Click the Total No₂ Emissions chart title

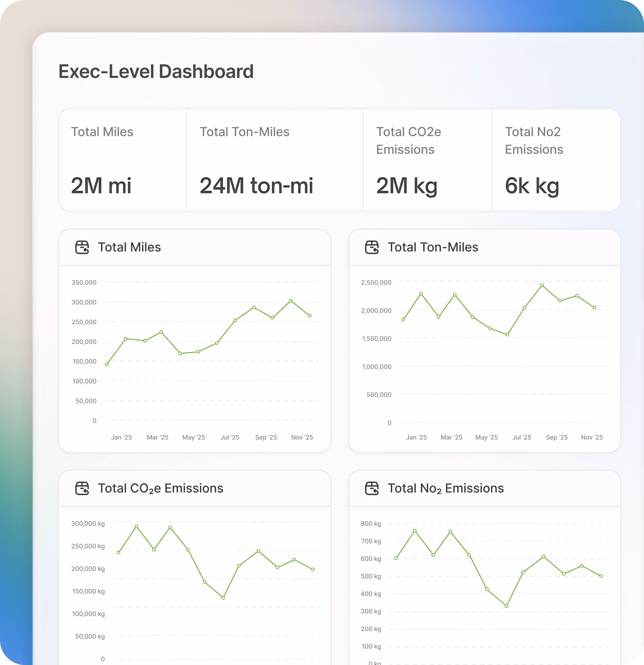(x=446, y=488)
